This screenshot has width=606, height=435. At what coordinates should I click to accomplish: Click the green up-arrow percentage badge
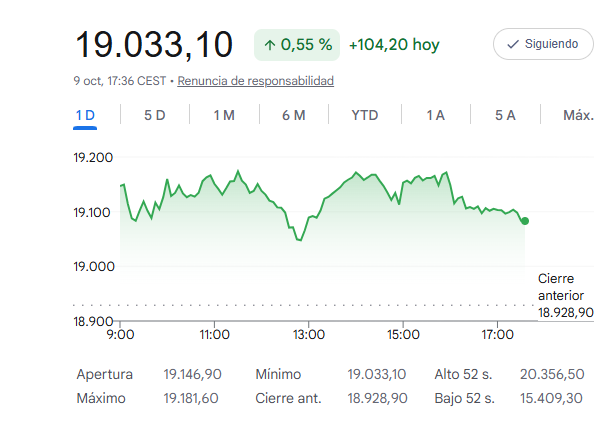(297, 45)
